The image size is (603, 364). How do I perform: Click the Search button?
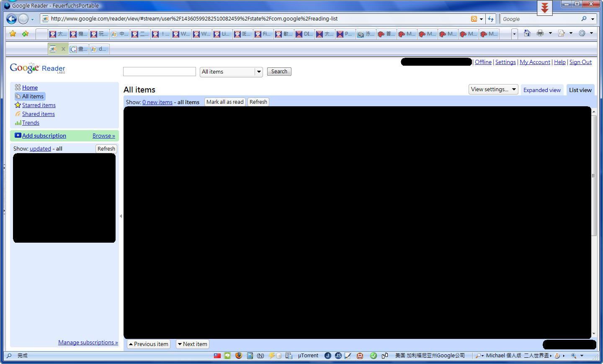[x=279, y=72]
